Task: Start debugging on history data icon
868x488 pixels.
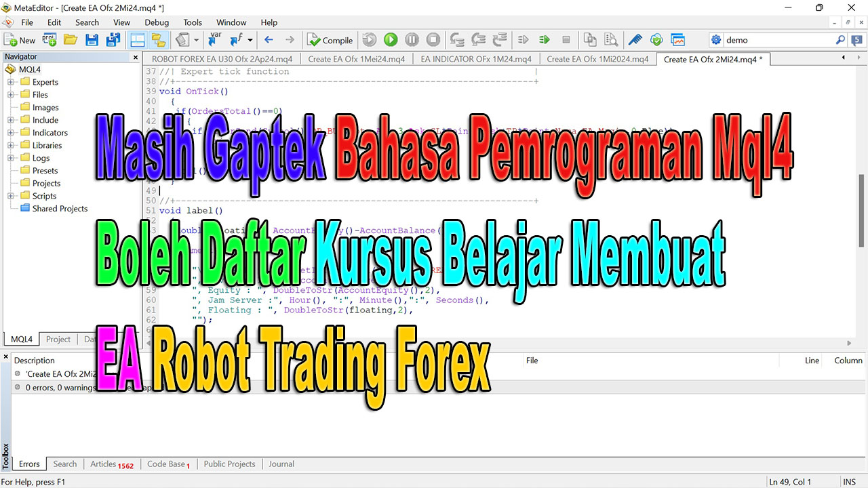Action: [x=370, y=40]
